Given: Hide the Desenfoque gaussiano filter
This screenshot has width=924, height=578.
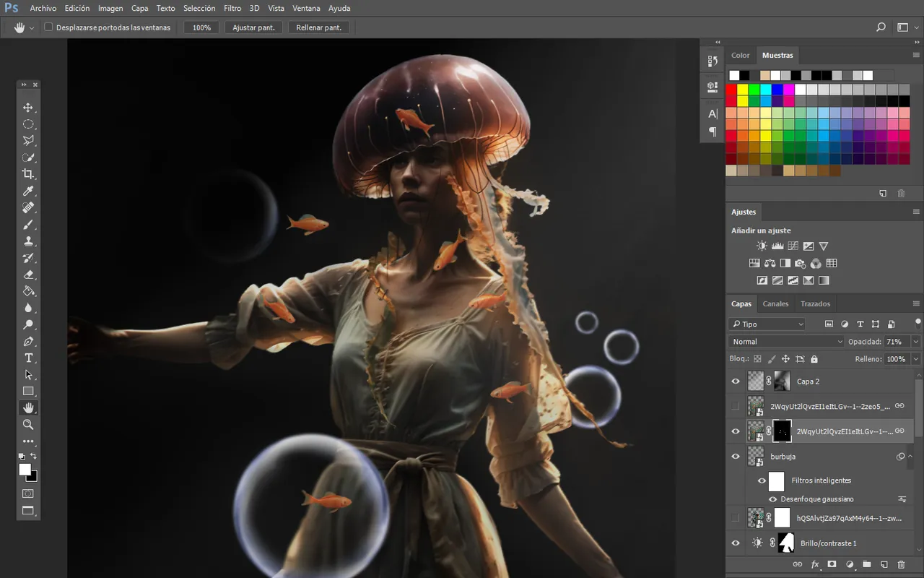Looking at the screenshot, I should pos(772,499).
